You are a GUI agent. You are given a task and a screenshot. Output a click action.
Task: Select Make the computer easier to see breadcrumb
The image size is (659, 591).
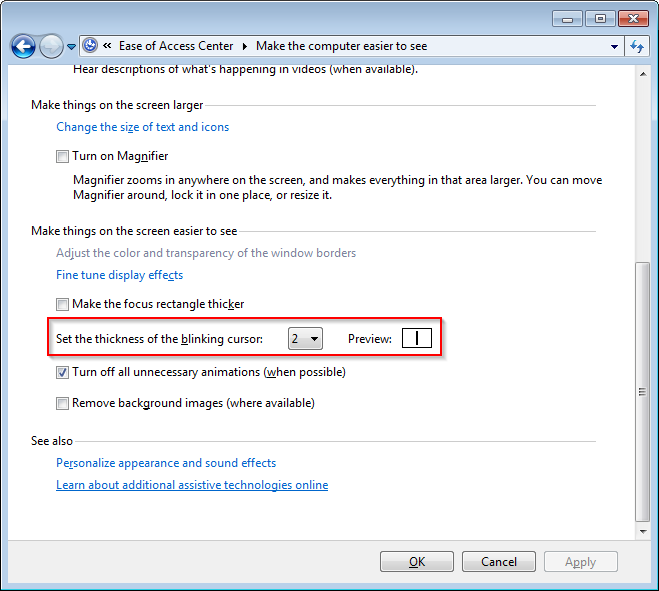341,46
